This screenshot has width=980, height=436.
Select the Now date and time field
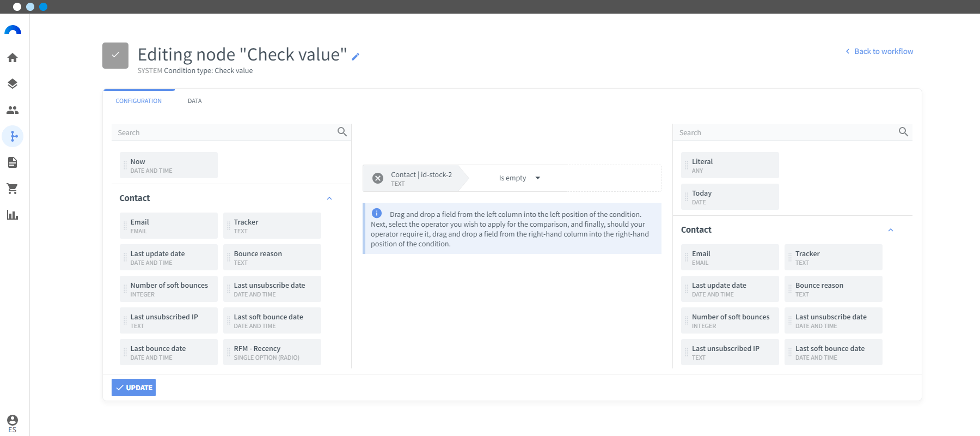point(169,165)
